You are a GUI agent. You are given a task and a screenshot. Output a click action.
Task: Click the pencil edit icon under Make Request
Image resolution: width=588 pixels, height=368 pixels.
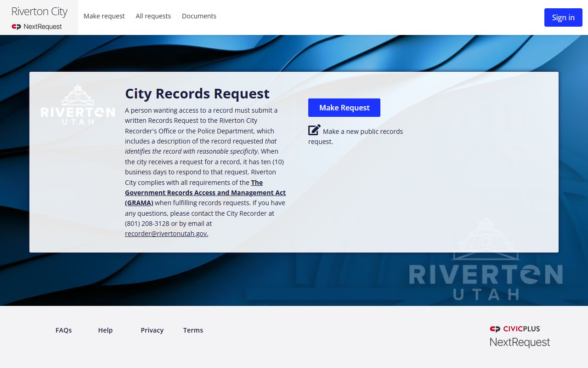314,130
